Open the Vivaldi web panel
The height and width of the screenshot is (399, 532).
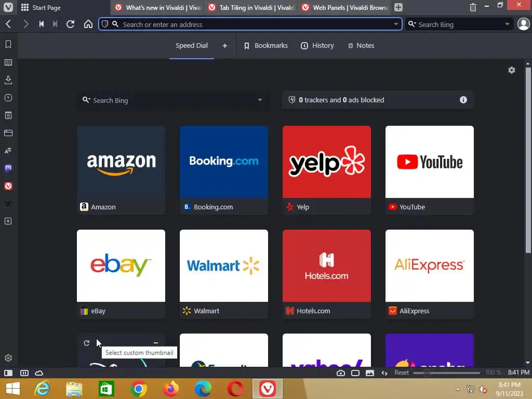[8, 186]
